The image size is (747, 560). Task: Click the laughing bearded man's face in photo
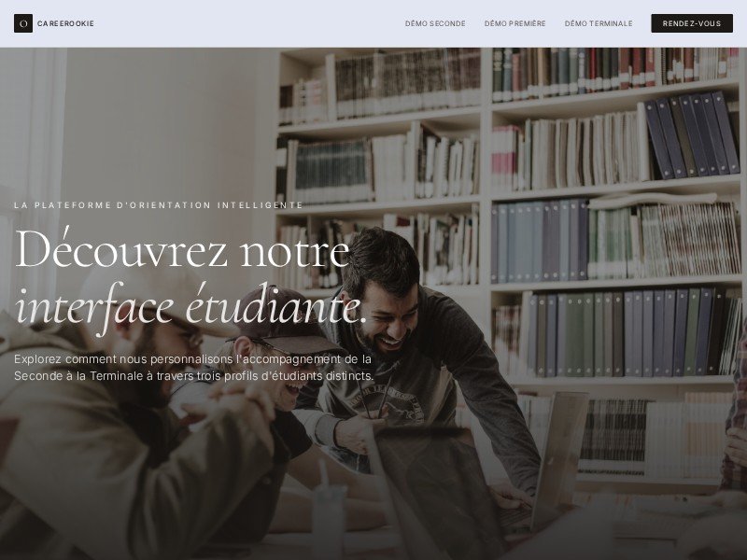click(x=385, y=319)
